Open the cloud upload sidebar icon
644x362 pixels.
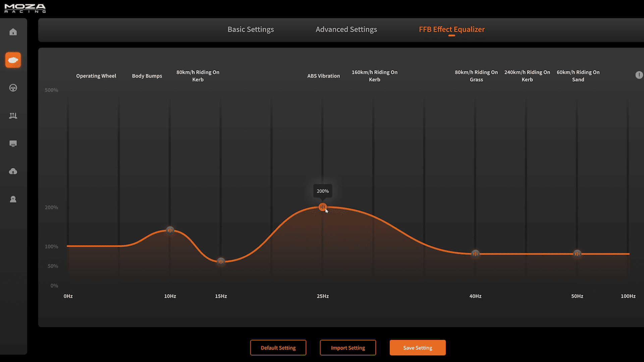pyautogui.click(x=13, y=171)
